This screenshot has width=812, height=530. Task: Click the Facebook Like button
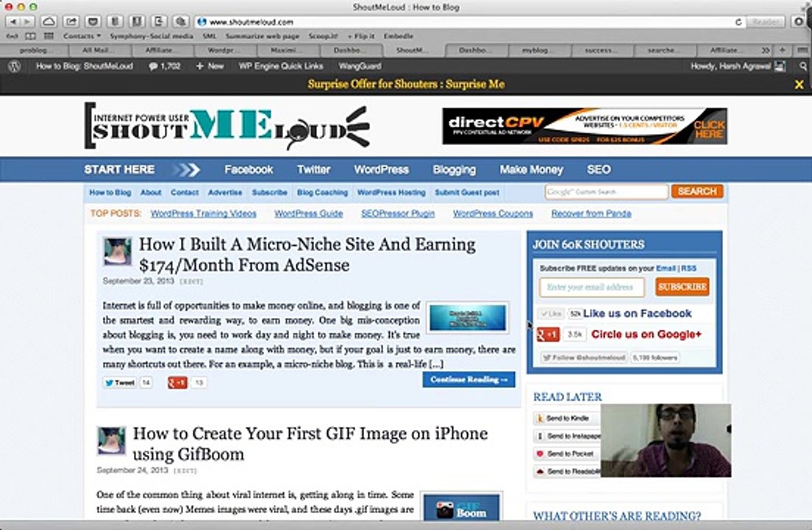coord(550,314)
